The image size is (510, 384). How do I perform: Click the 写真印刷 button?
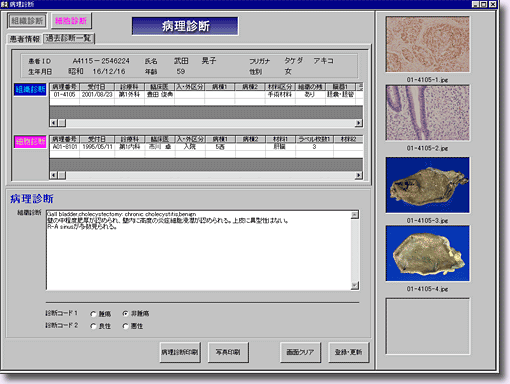[x=228, y=352]
